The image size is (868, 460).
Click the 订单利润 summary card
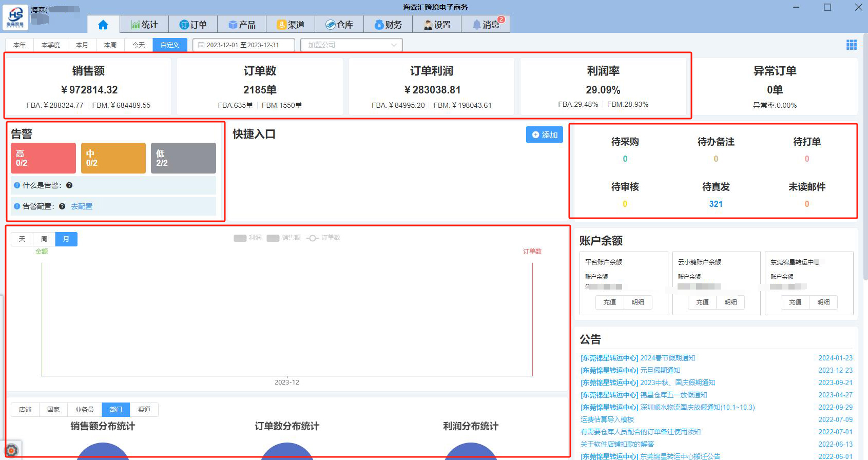pos(432,87)
